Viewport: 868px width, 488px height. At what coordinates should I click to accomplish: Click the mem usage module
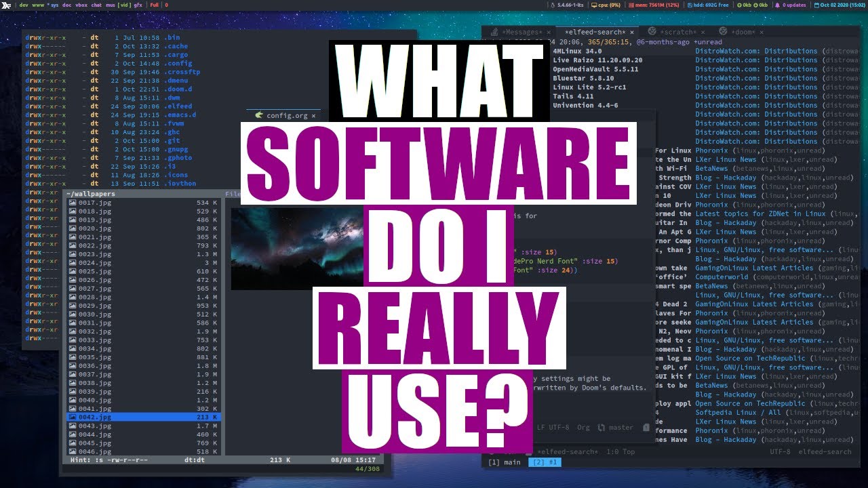click(652, 5)
